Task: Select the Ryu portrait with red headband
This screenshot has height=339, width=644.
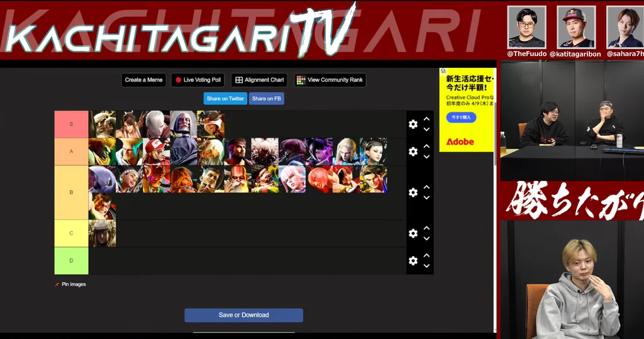Action: [238, 152]
